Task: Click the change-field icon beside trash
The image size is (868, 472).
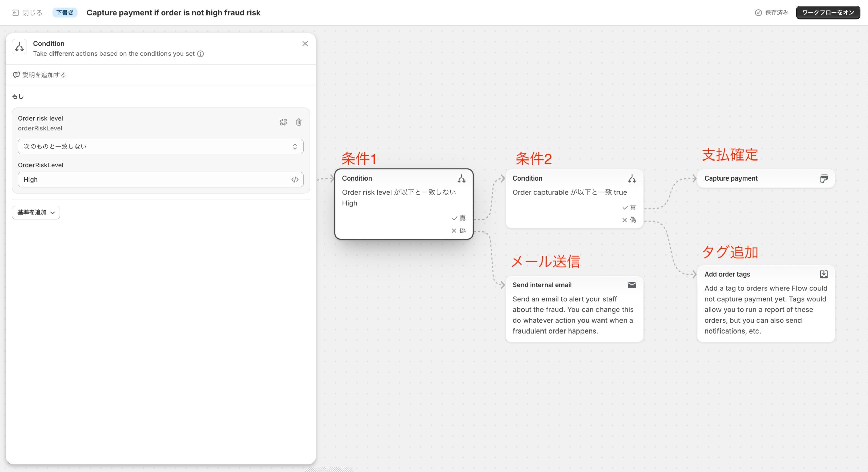Action: pos(283,122)
